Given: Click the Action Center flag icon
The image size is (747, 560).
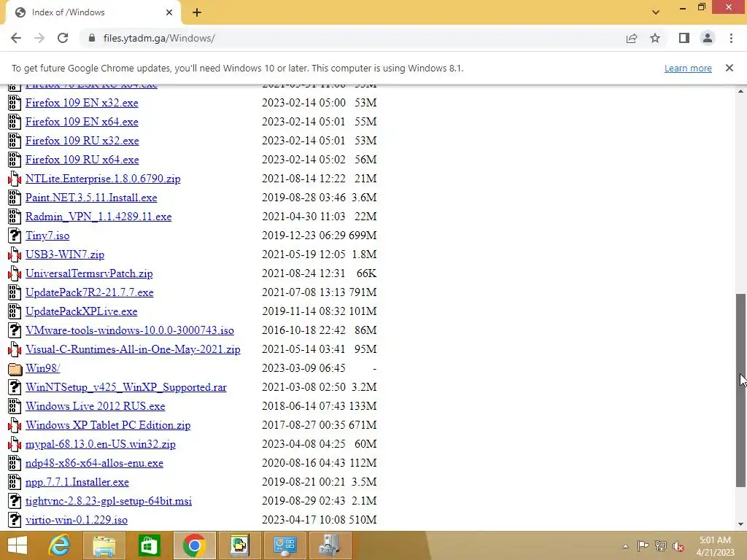Looking at the screenshot, I should [643, 546].
